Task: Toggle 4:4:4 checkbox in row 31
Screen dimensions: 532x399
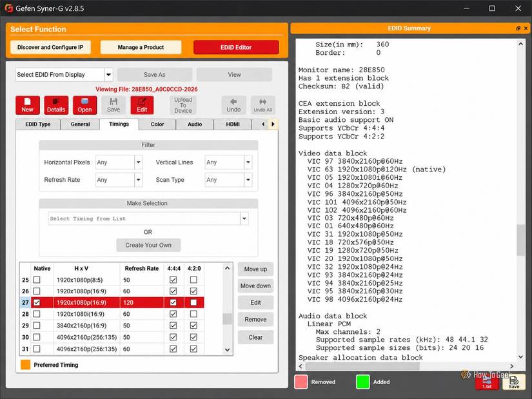Action: coord(173,349)
